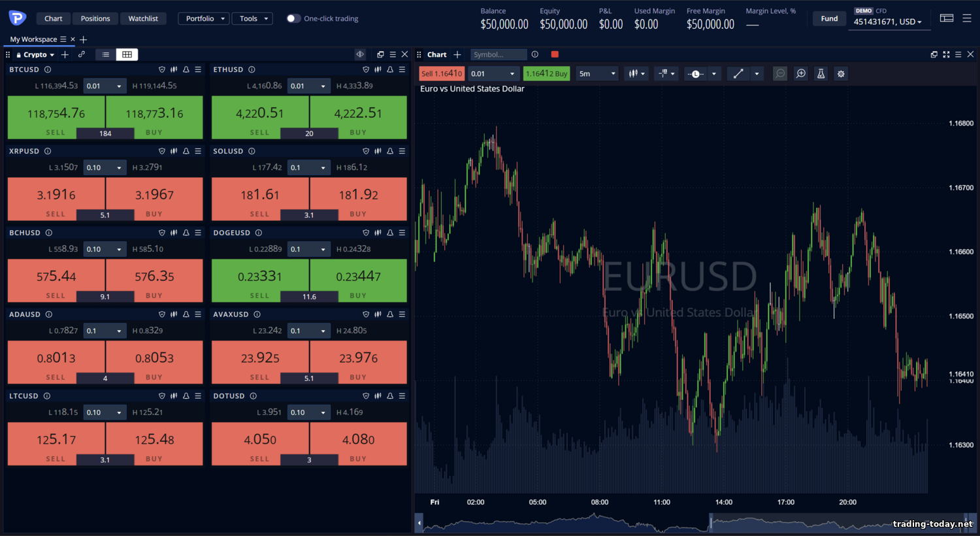Expand the 5m timeframe dropdown
Viewport: 980px width, 536px height.
596,74
